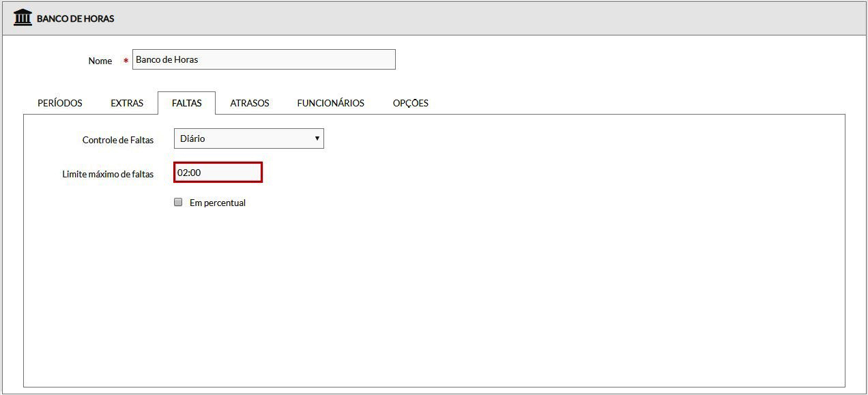This screenshot has width=868, height=395.
Task: Open the EXTRAS tab
Action: coord(127,103)
